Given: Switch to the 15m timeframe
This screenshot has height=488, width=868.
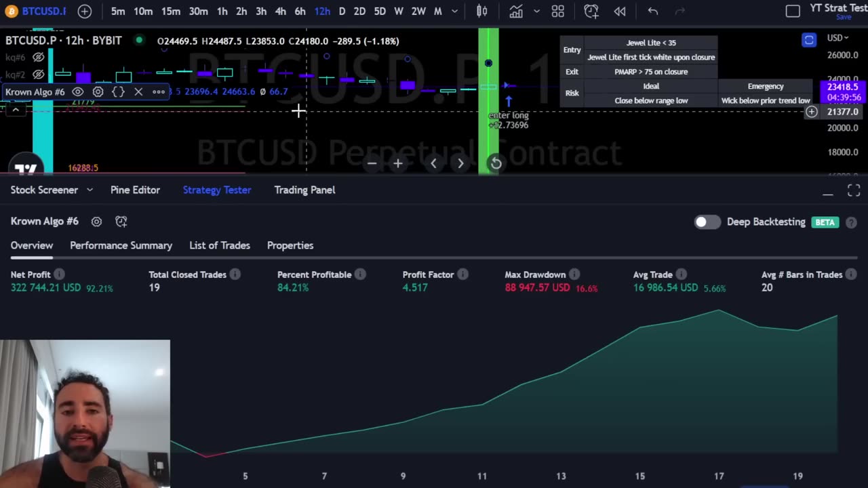Looking at the screenshot, I should (171, 12).
